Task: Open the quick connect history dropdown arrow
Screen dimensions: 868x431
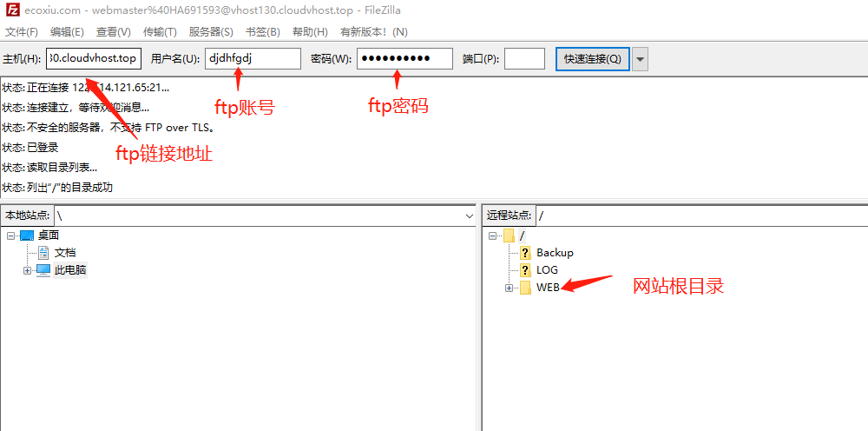Action: (640, 59)
